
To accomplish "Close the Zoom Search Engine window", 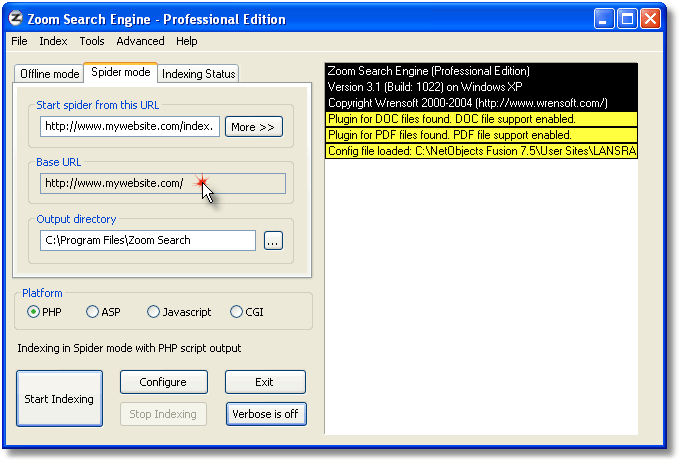I will click(650, 19).
